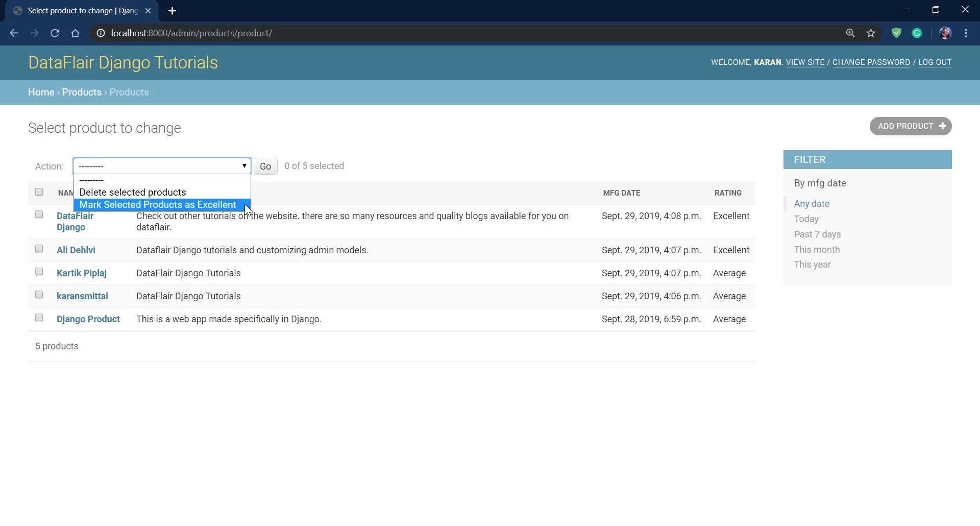Check the DataFlair Django row checkbox
The height and width of the screenshot is (526, 980).
pyautogui.click(x=39, y=214)
